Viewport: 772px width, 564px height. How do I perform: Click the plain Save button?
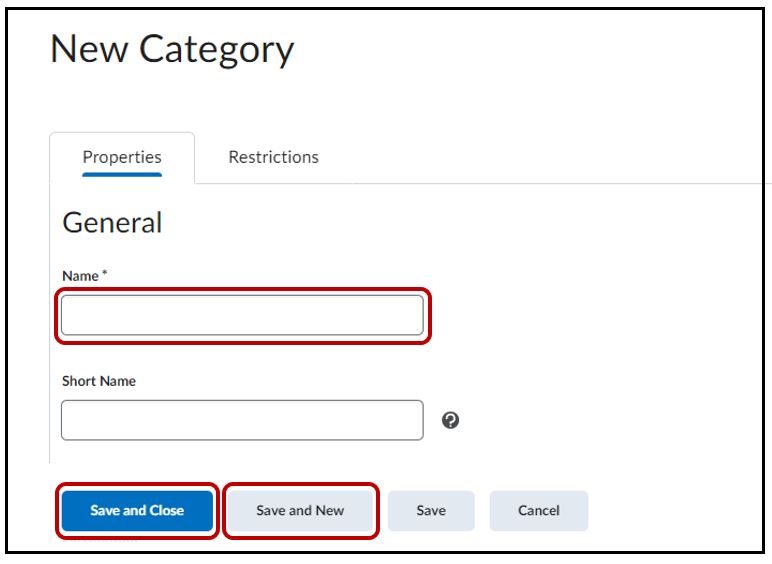431,510
